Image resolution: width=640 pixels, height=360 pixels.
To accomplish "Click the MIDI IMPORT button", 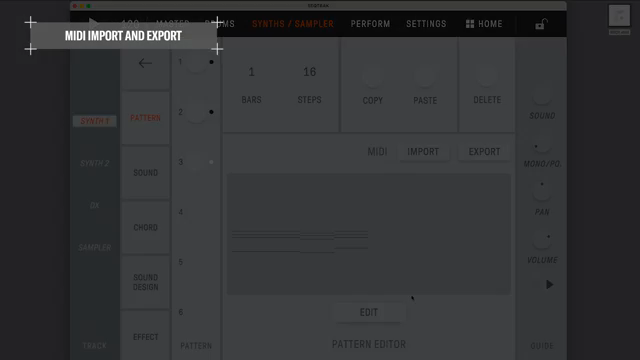I will coord(423,152).
